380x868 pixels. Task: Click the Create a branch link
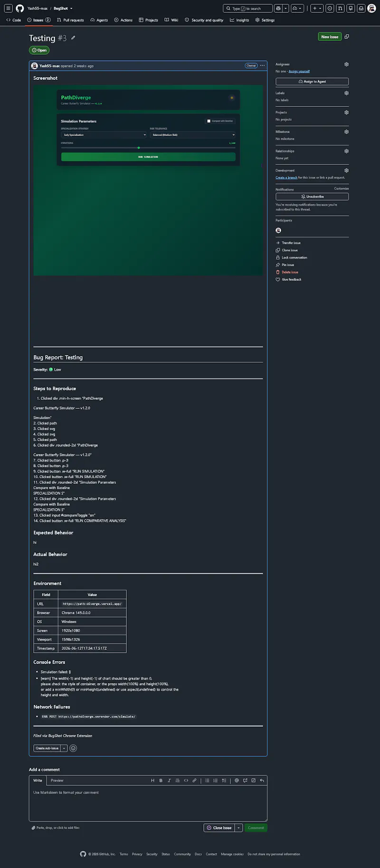286,178
